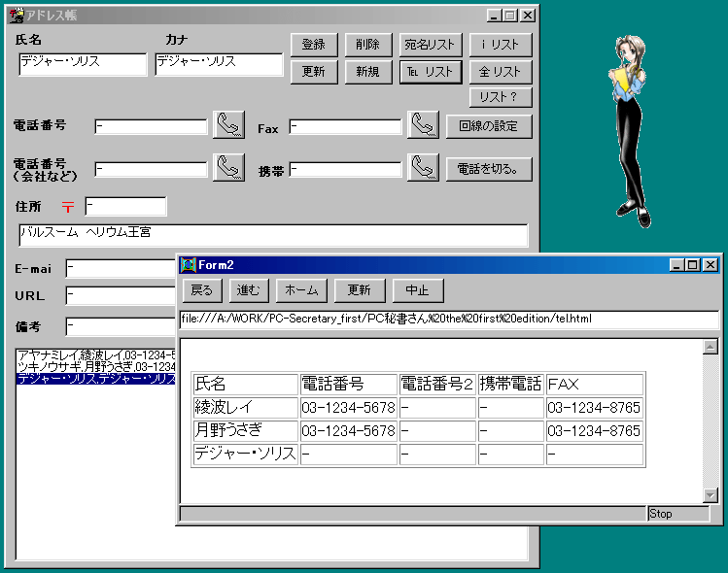The width and height of the screenshot is (728, 573).
Task: Click the postal code input field
Action: point(125,207)
